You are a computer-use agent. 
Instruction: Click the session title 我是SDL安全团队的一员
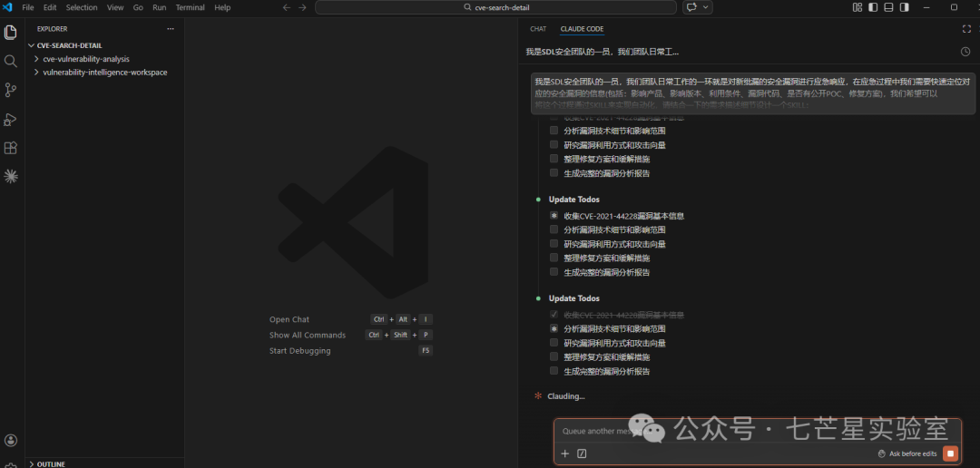(x=603, y=52)
